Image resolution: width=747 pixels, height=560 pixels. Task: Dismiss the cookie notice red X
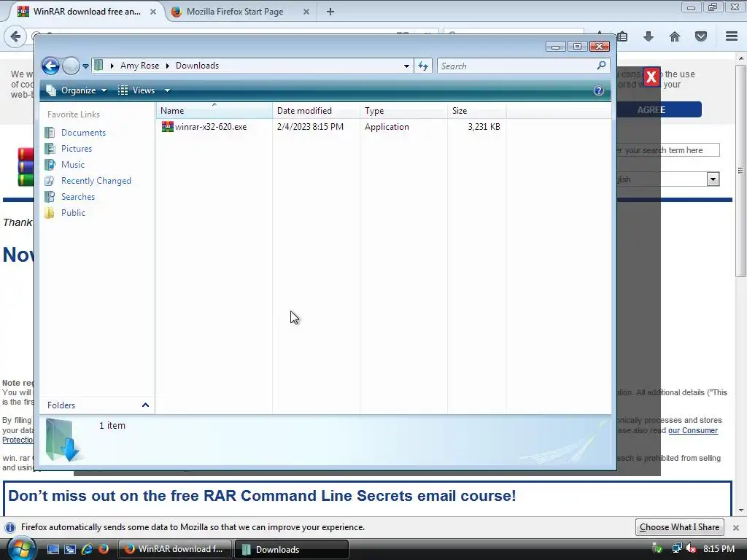[651, 77]
